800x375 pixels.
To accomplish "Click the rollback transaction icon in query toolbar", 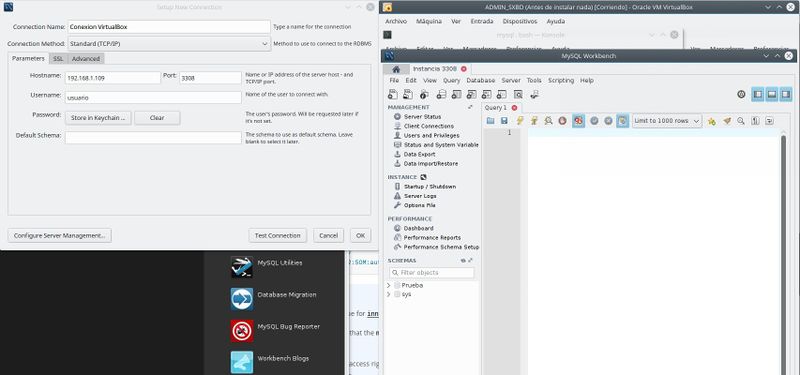I will tap(608, 121).
